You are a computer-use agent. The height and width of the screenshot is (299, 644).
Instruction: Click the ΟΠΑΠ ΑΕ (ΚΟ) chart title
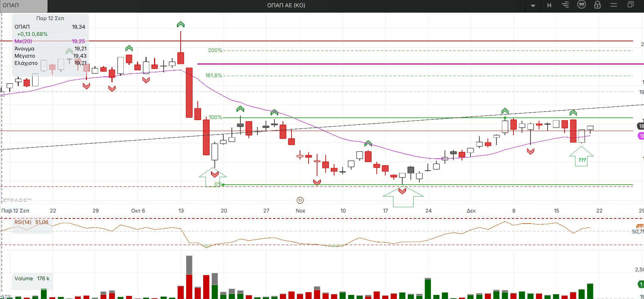(286, 5)
